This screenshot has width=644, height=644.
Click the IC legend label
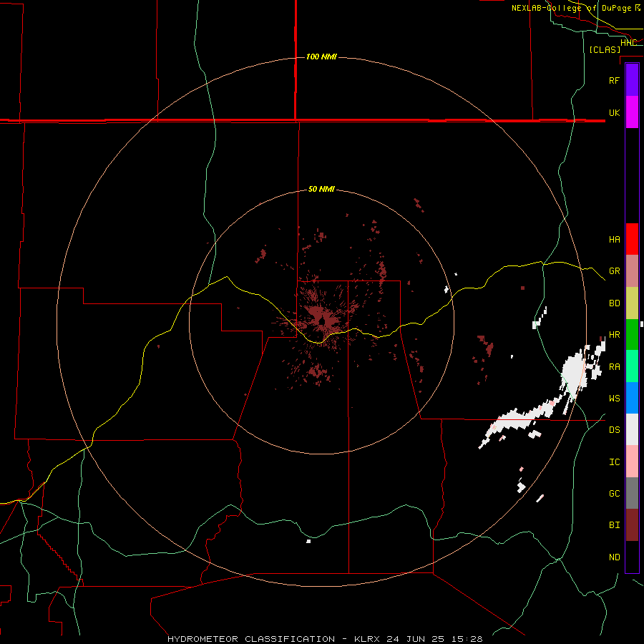pos(614,462)
